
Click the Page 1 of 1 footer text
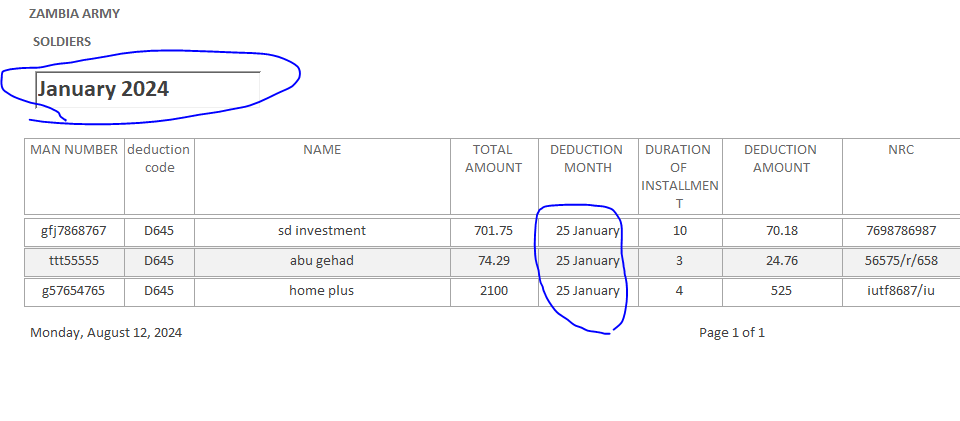coord(732,333)
